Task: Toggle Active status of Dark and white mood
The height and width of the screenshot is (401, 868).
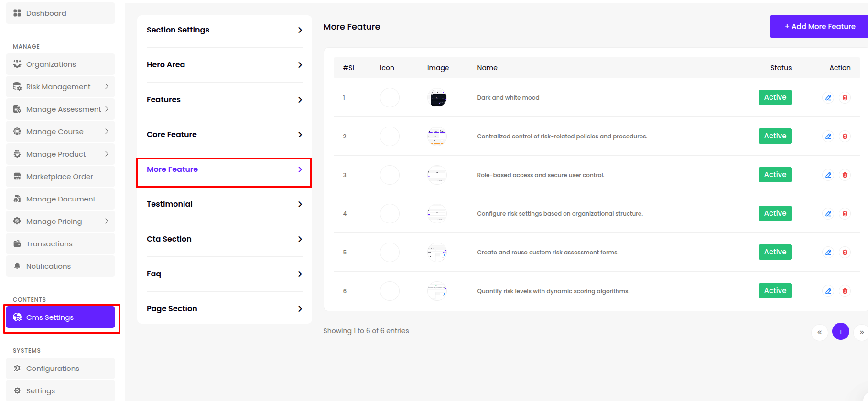Action: coord(775,97)
